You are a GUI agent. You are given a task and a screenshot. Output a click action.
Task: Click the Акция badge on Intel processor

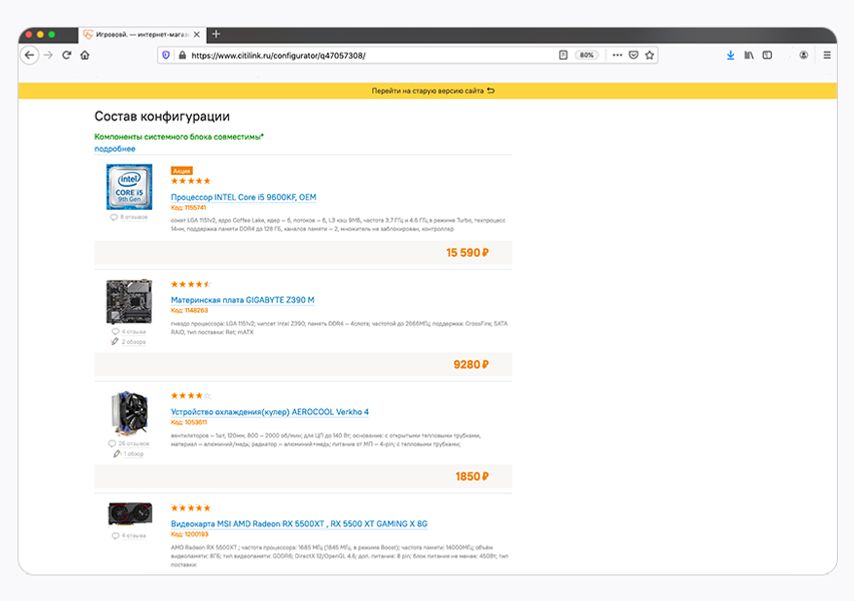click(x=181, y=171)
